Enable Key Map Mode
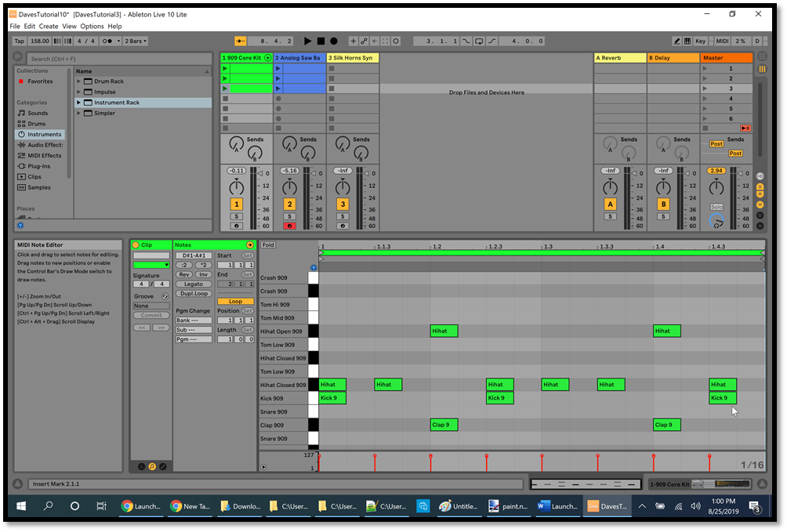The width and height of the screenshot is (787, 532). 700,42
